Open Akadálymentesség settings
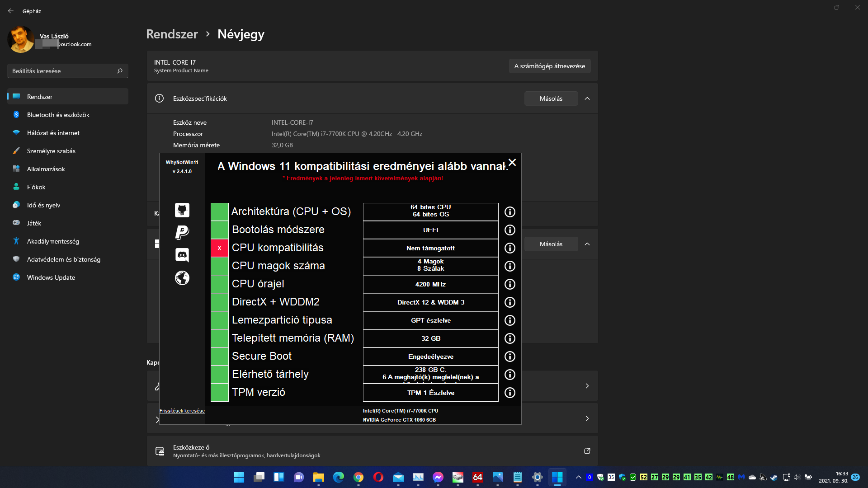Screen dimensions: 868x488 click(x=68, y=241)
